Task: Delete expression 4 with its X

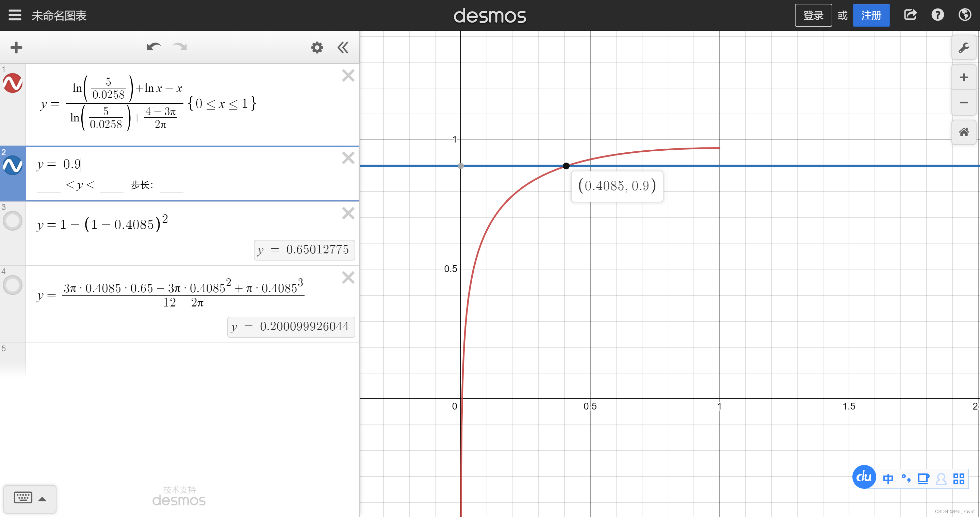Action: tap(348, 278)
